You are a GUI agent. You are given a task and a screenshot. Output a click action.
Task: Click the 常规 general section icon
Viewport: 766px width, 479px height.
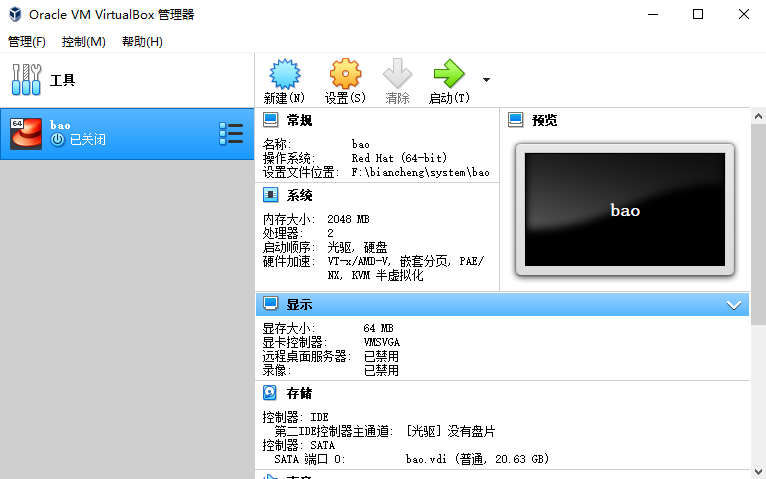click(x=270, y=120)
